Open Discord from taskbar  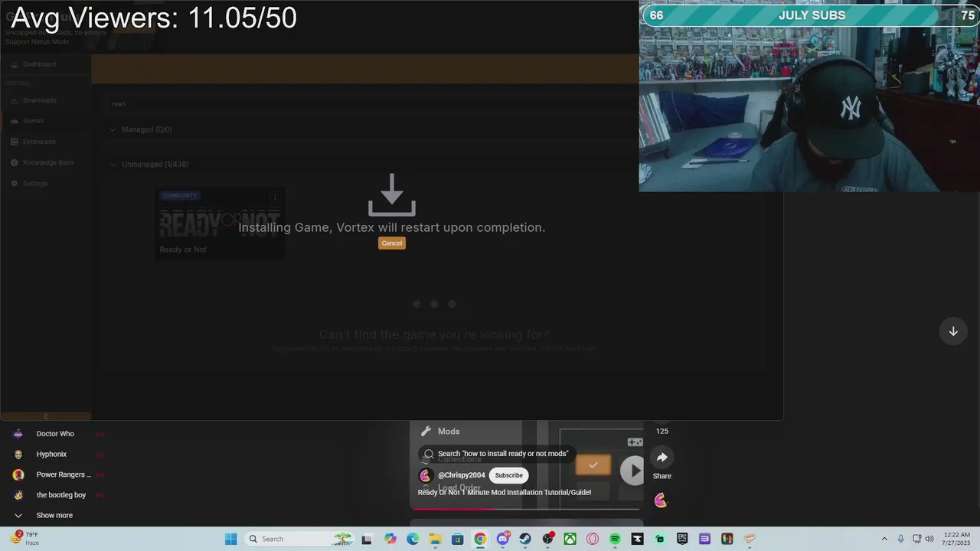[503, 539]
